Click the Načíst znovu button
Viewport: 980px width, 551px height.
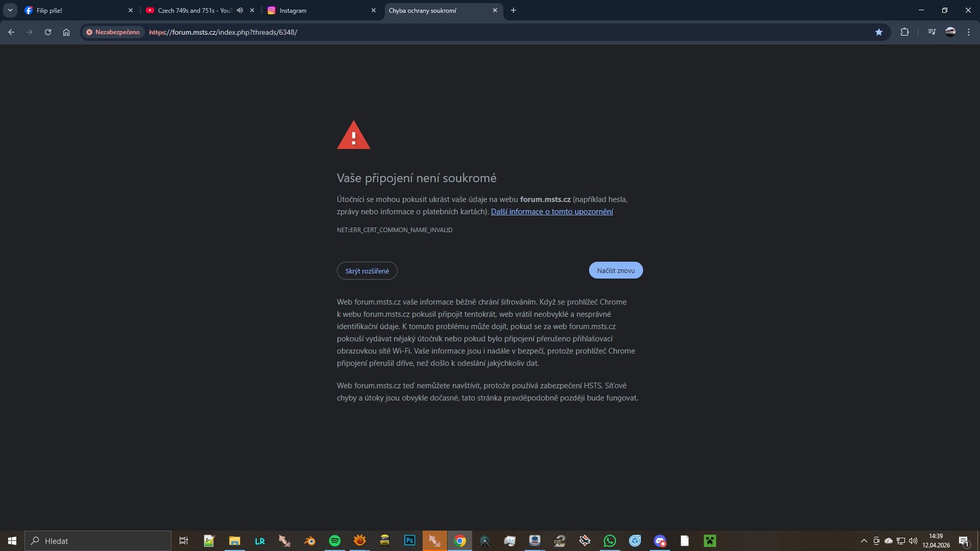point(616,270)
